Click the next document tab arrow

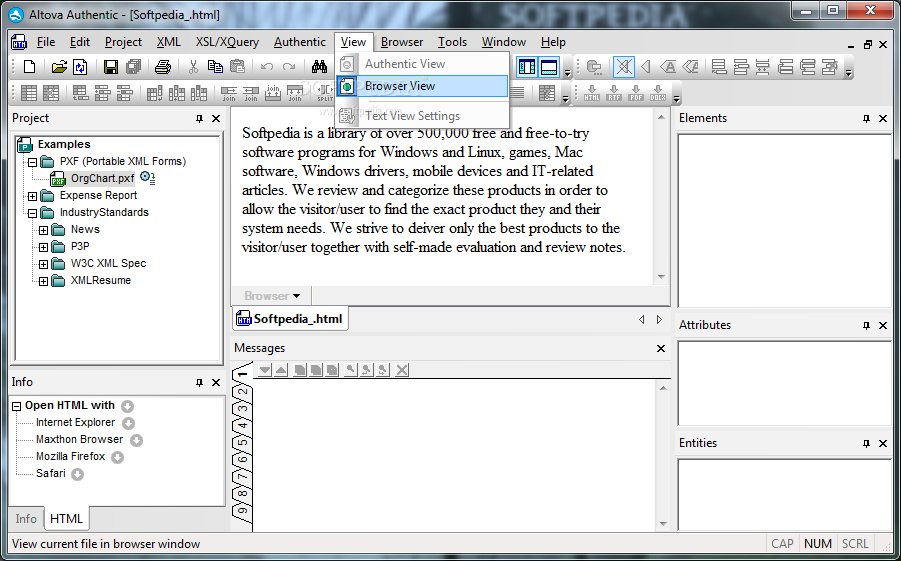660,320
